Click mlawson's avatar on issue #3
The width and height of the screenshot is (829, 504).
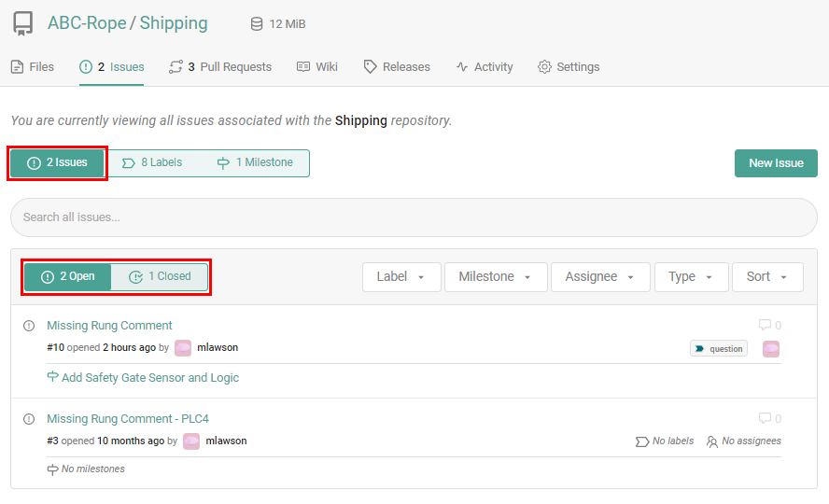[191, 441]
